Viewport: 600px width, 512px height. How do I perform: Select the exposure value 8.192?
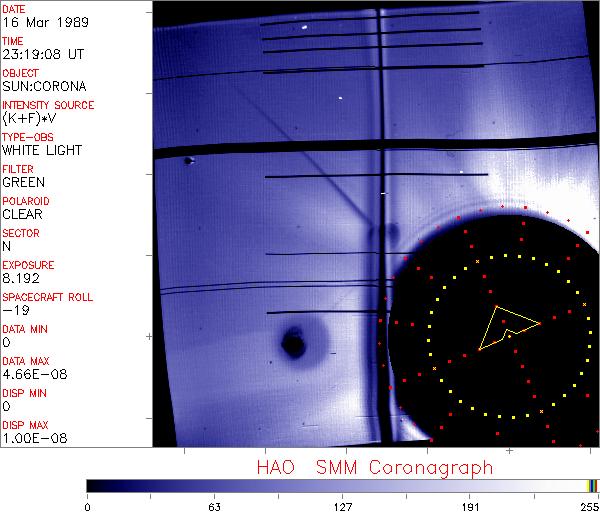[x=22, y=278]
